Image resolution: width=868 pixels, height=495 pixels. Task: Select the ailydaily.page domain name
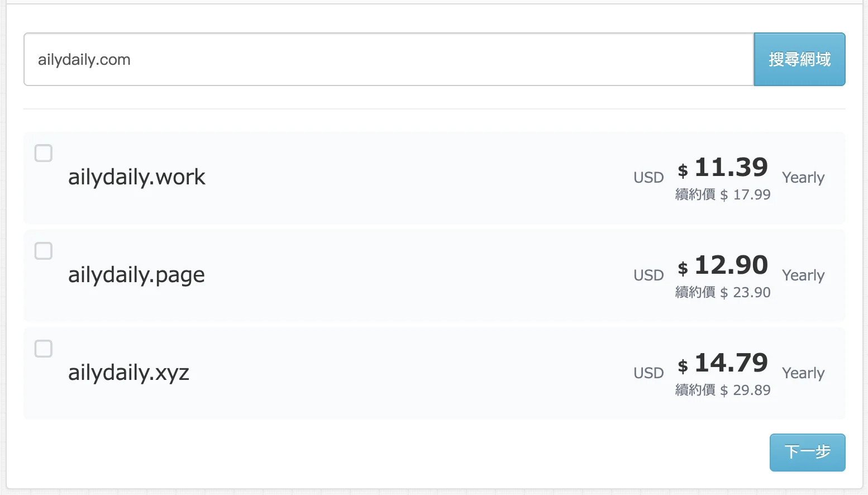(136, 275)
